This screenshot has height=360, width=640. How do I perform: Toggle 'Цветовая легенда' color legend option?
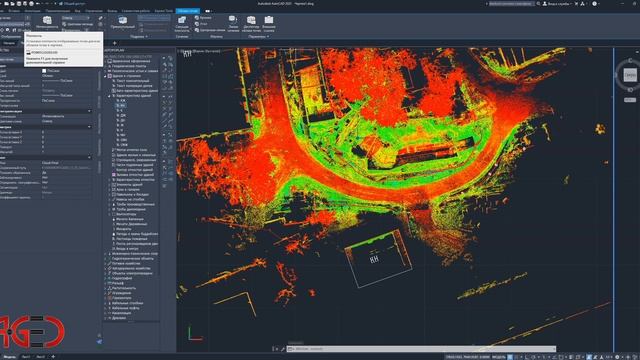pyautogui.click(x=78, y=24)
